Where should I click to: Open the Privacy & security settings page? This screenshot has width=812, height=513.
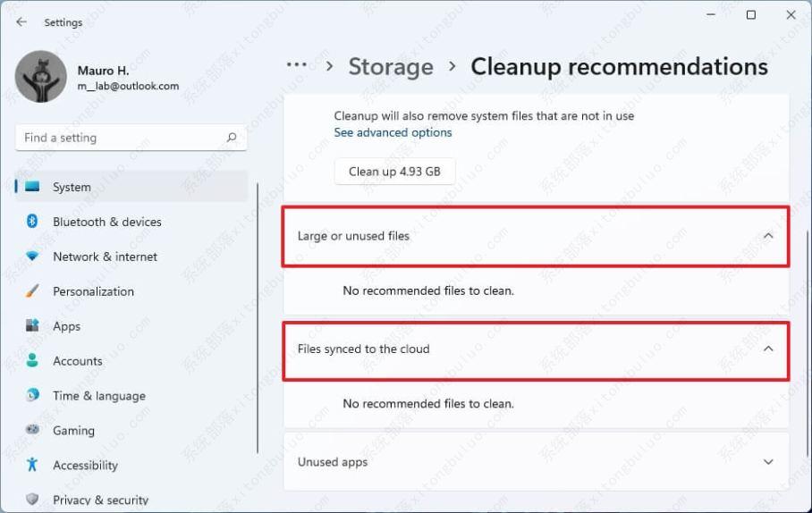100,500
